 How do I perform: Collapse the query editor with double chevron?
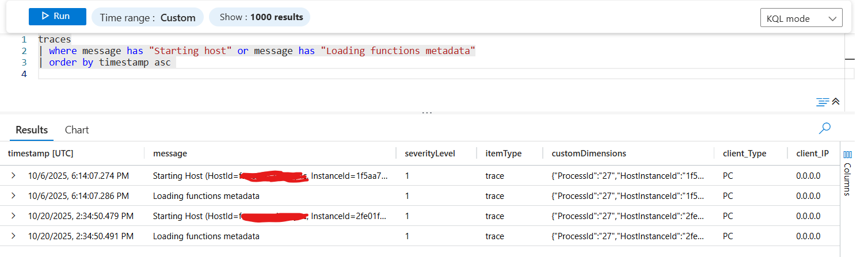coord(836,102)
